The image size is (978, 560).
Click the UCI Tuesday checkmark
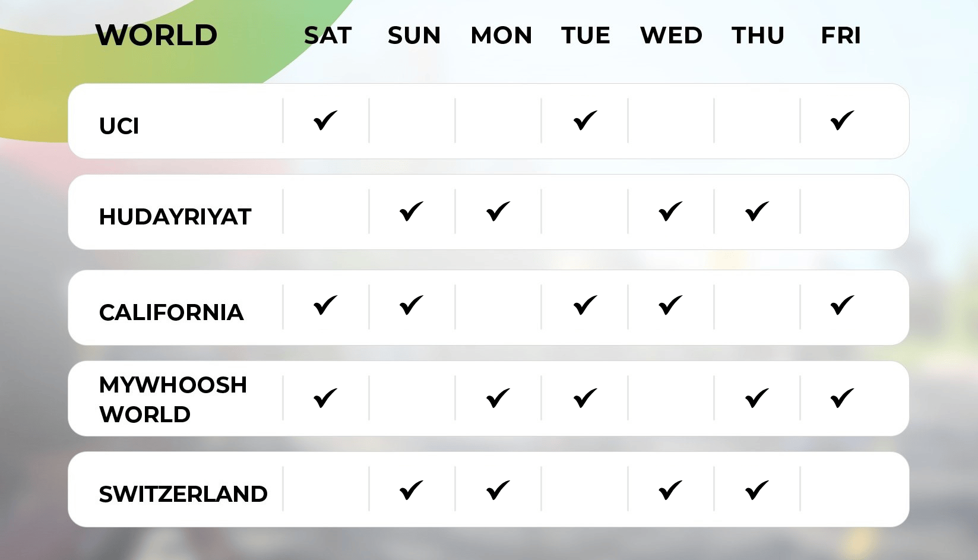tap(585, 121)
